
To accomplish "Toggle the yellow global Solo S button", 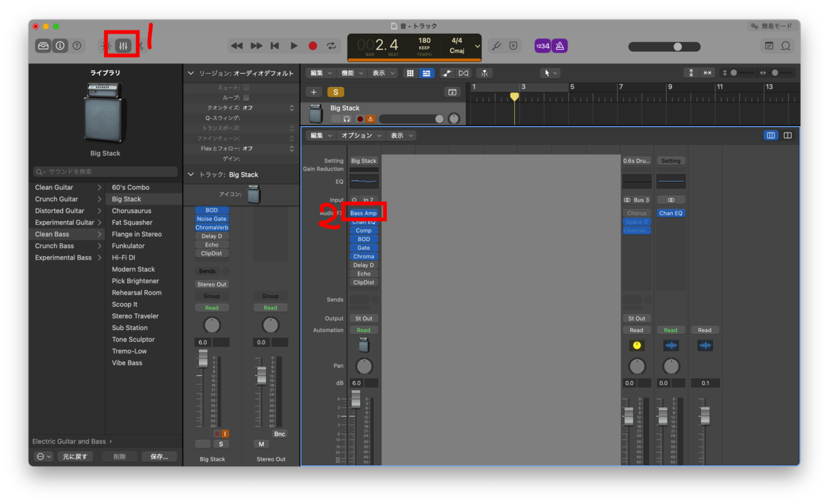I will pyautogui.click(x=336, y=92).
